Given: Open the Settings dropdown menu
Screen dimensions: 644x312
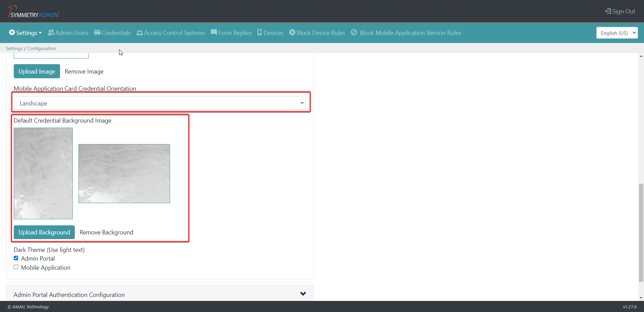Looking at the screenshot, I should coord(25,33).
